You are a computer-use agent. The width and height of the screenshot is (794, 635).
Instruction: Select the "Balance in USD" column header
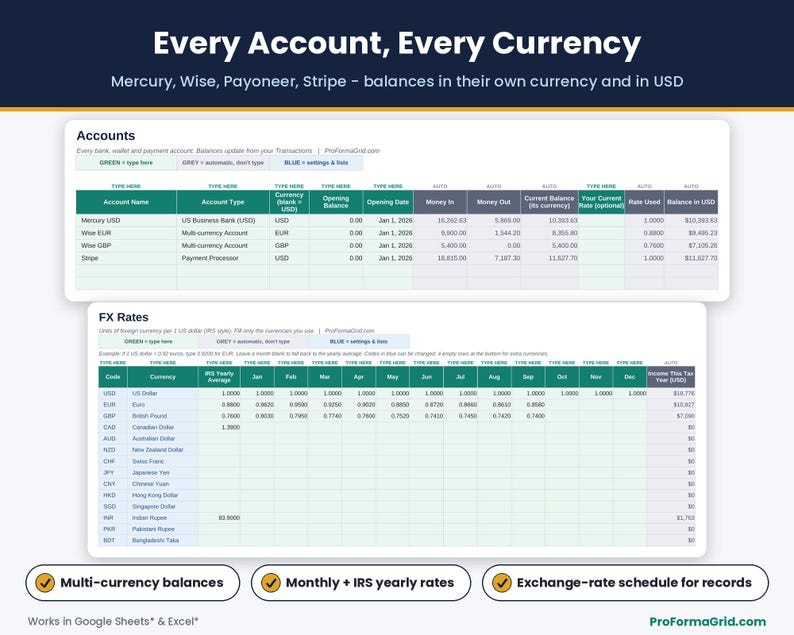(691, 202)
